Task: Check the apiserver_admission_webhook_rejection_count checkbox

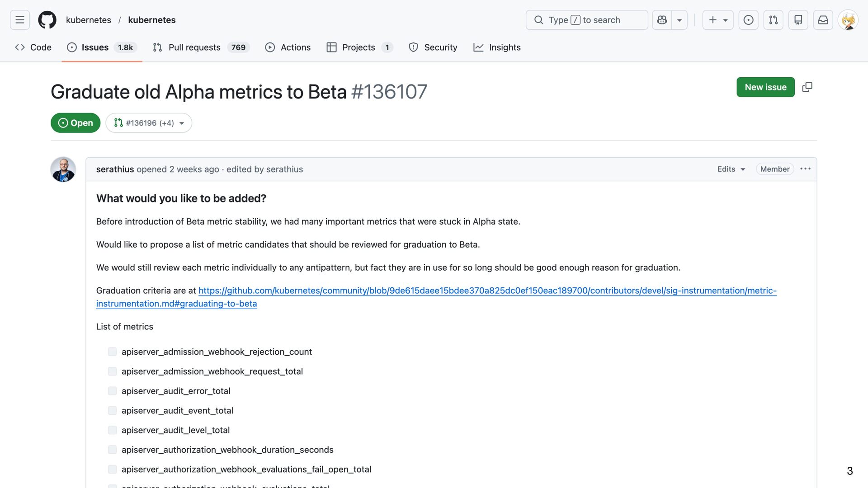Action: point(112,352)
